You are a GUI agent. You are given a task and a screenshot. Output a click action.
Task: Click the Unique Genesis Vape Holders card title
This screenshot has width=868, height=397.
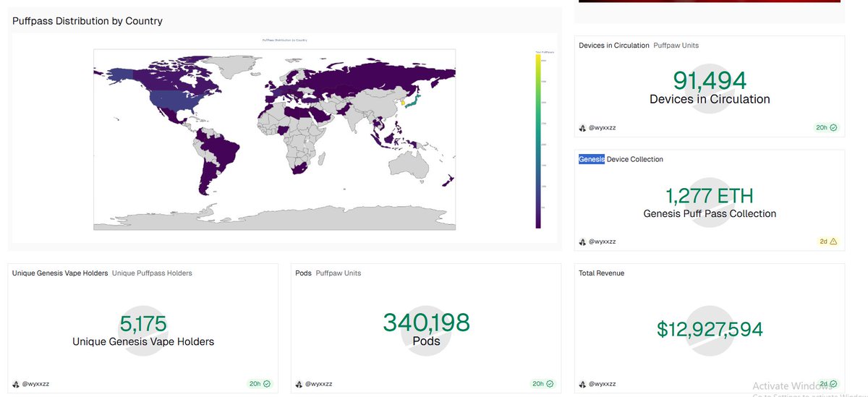[60, 273]
